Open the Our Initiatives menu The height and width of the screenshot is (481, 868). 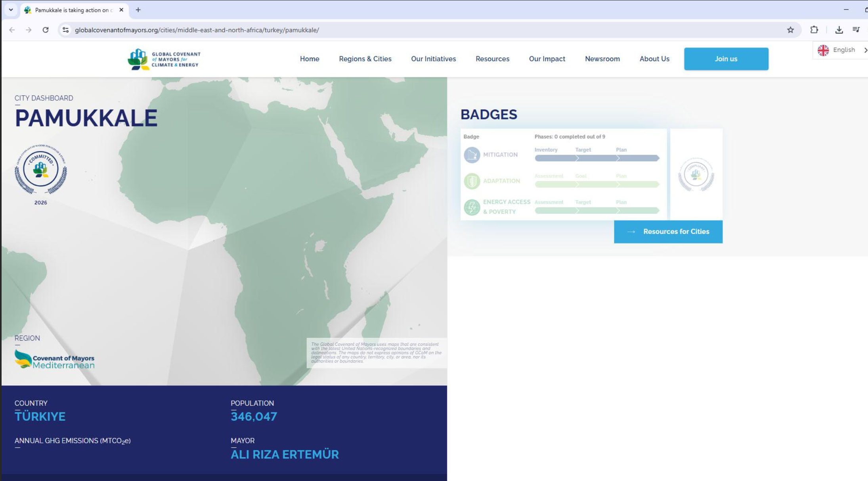[433, 59]
